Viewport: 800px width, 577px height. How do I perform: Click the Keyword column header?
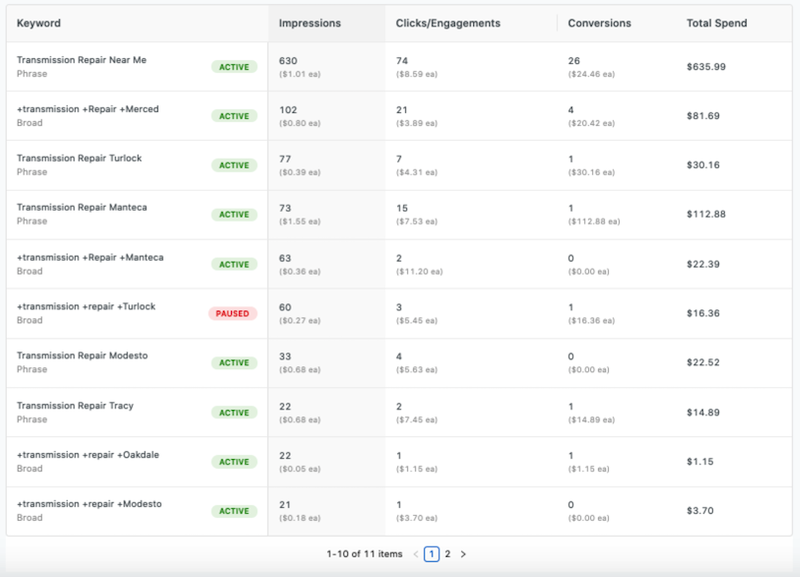[x=38, y=22]
